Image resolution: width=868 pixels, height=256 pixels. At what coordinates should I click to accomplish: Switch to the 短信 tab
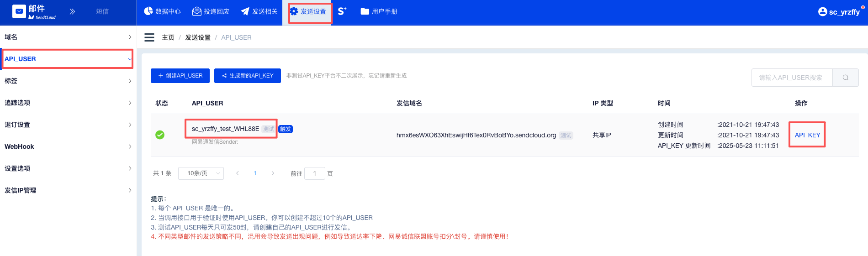tap(102, 11)
